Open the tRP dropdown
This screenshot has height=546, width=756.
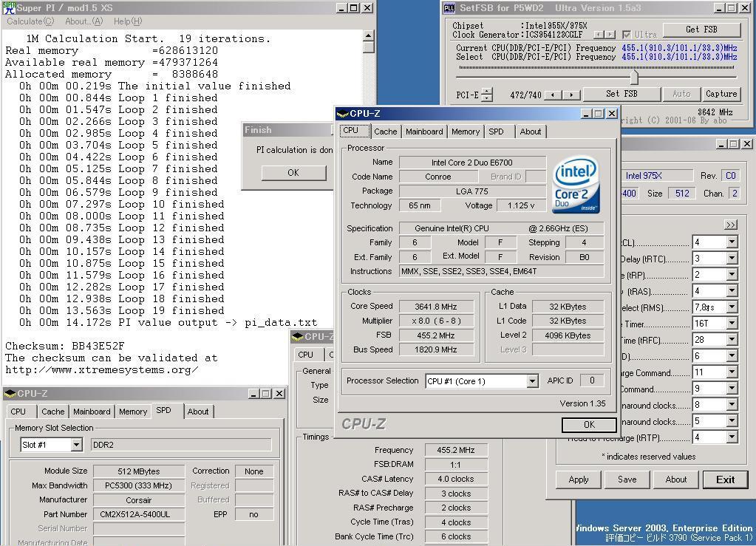point(732,275)
